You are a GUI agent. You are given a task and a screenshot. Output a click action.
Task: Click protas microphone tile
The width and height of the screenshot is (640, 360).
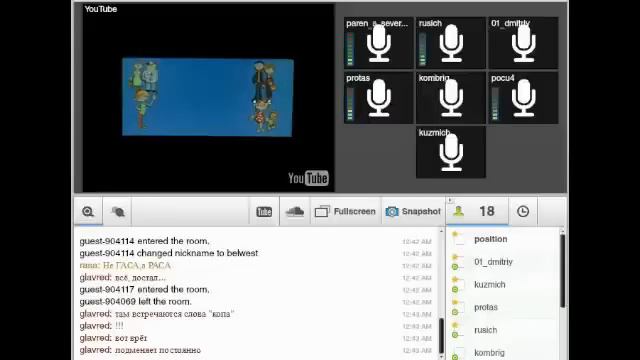point(378,98)
